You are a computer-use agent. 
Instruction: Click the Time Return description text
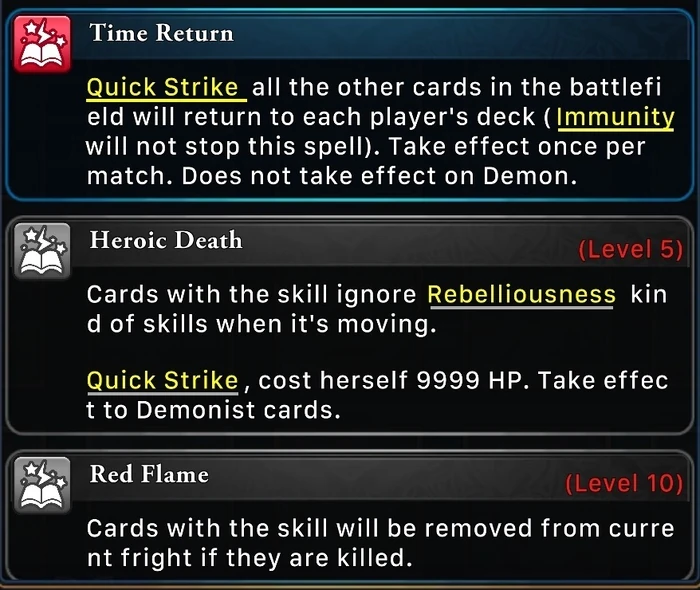click(x=380, y=132)
